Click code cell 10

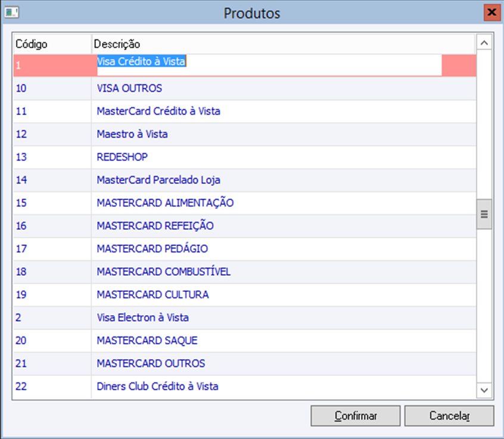click(x=52, y=88)
